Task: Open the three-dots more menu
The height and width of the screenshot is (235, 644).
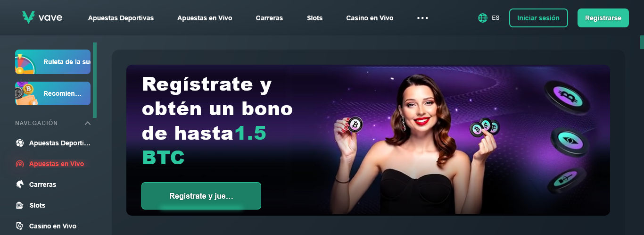Action: click(422, 18)
